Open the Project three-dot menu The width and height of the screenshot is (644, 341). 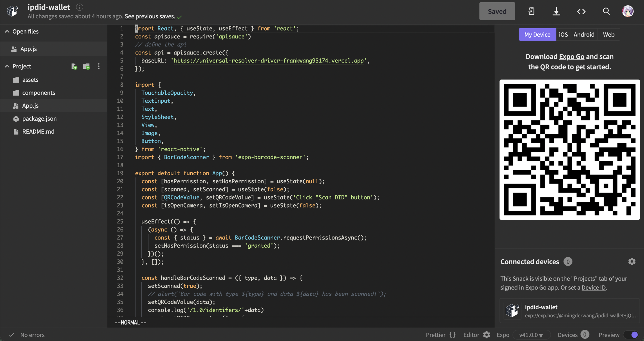pos(99,66)
